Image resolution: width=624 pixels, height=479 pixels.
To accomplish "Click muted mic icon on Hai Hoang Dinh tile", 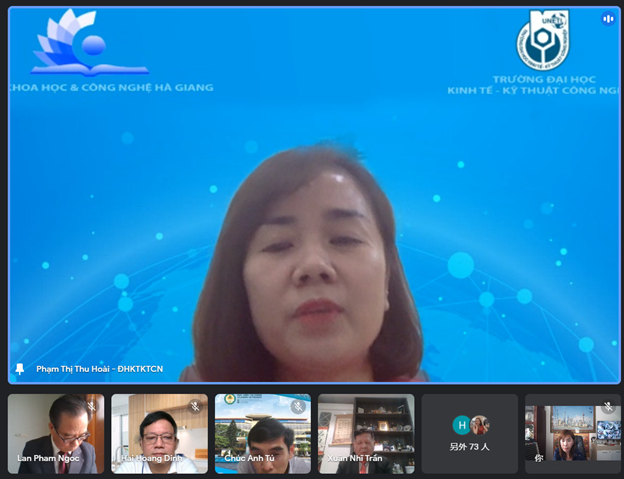I will tap(195, 406).
